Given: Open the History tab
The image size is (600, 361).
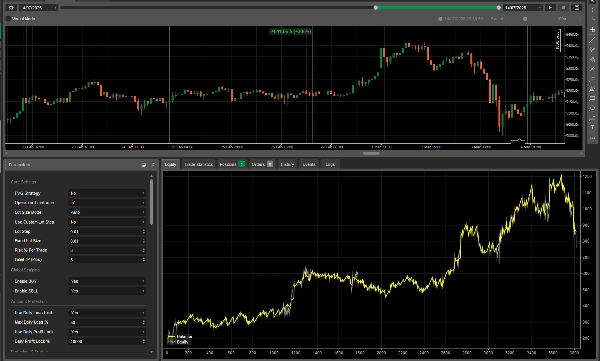Looking at the screenshot, I should point(287,164).
